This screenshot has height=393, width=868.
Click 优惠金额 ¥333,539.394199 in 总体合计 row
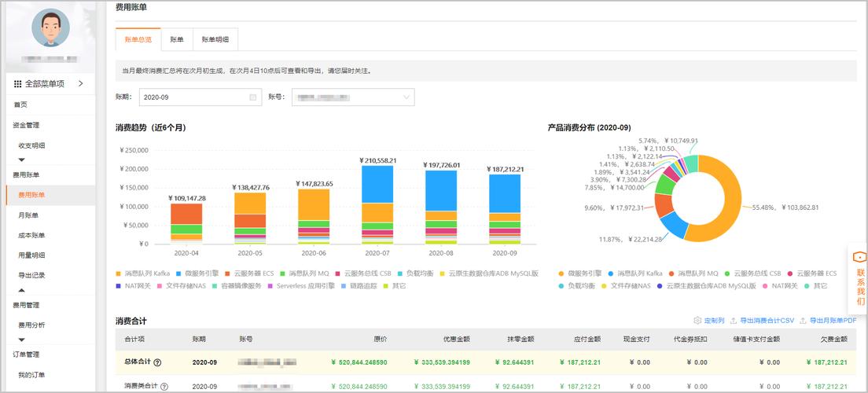[x=442, y=362]
